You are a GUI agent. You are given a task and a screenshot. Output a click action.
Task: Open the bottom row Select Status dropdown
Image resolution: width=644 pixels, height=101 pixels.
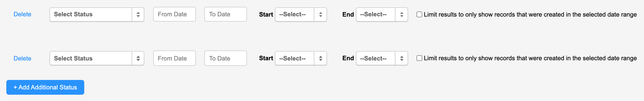coord(97,58)
